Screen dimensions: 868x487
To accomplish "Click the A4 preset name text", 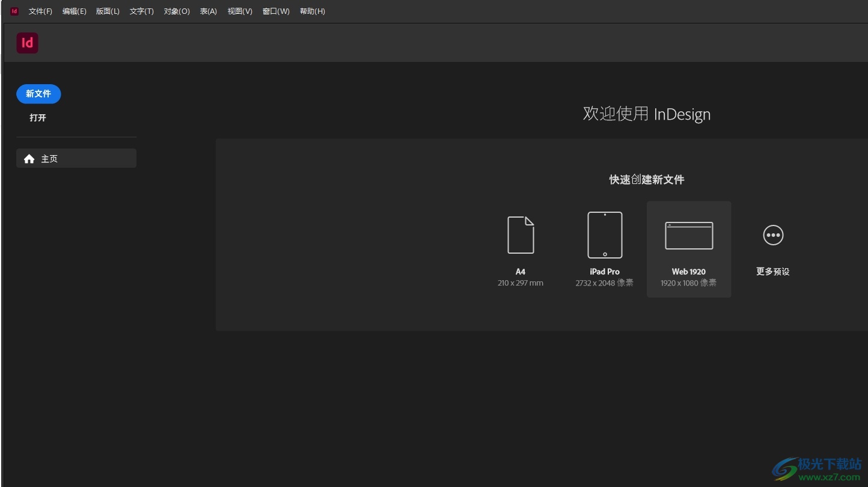I will click(x=521, y=272).
